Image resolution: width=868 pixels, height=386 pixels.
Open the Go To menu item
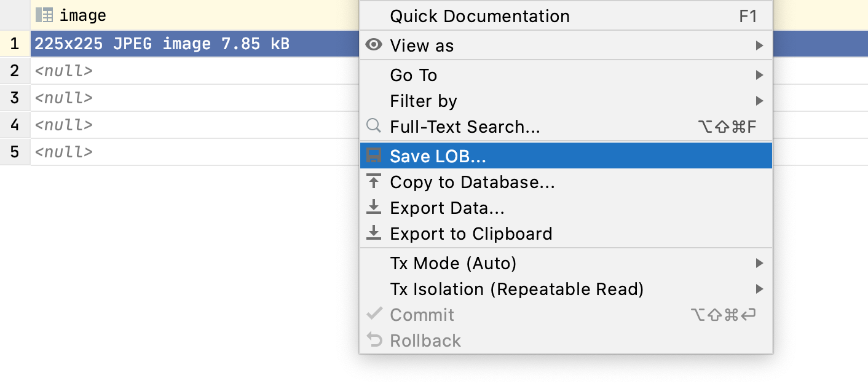413,74
